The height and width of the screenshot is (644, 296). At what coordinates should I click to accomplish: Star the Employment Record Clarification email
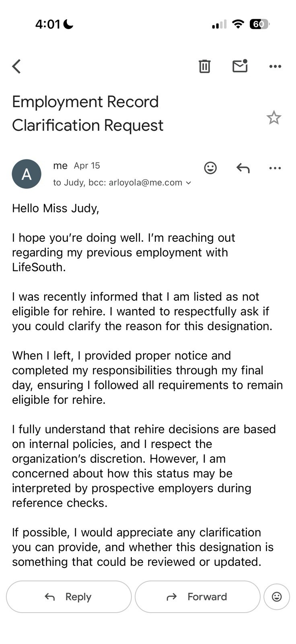(274, 118)
